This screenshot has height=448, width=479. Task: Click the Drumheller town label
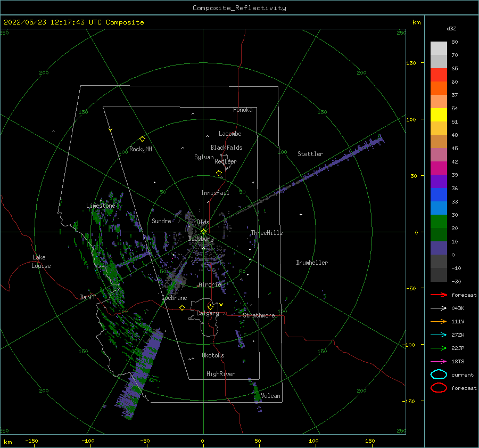coord(312,263)
